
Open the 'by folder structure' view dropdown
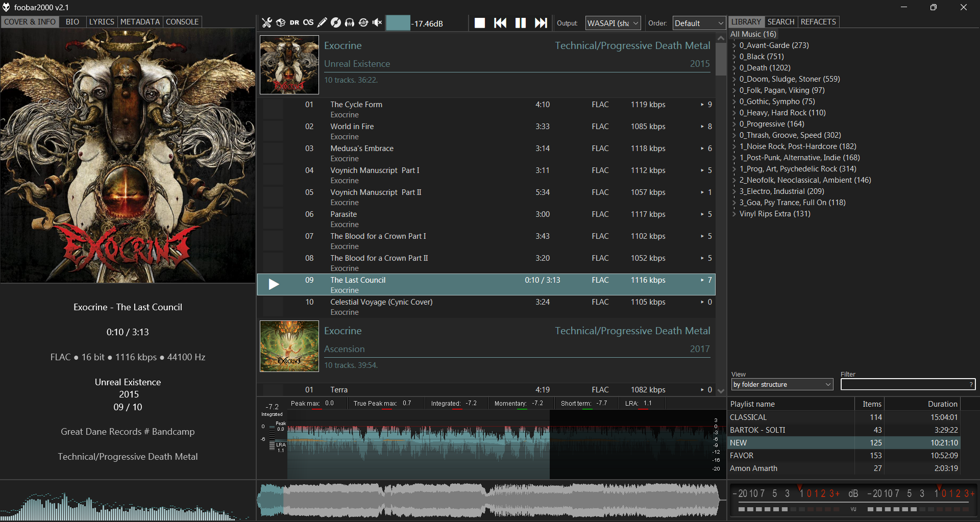[x=782, y=384]
